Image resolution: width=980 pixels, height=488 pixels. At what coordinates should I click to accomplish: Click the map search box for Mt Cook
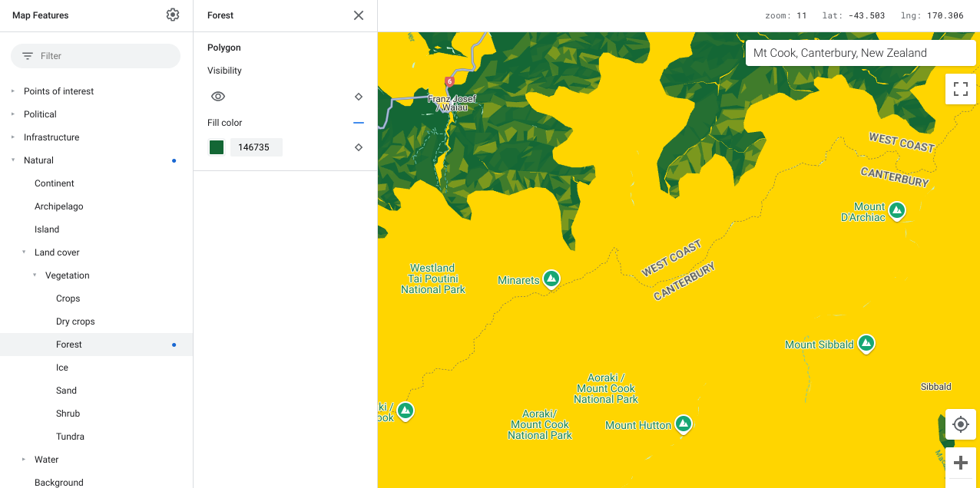[x=861, y=53]
